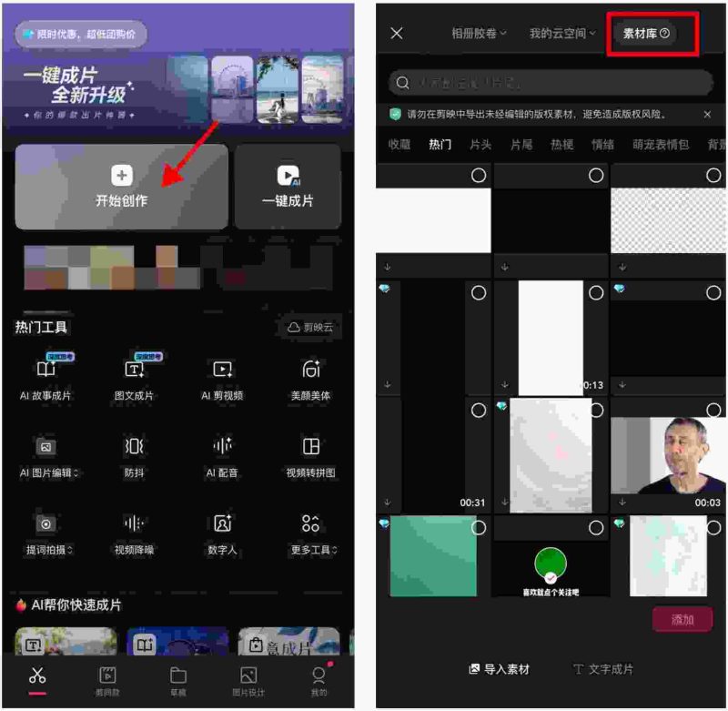
Task: Switch to the 片头 category tab
Action: (480, 145)
